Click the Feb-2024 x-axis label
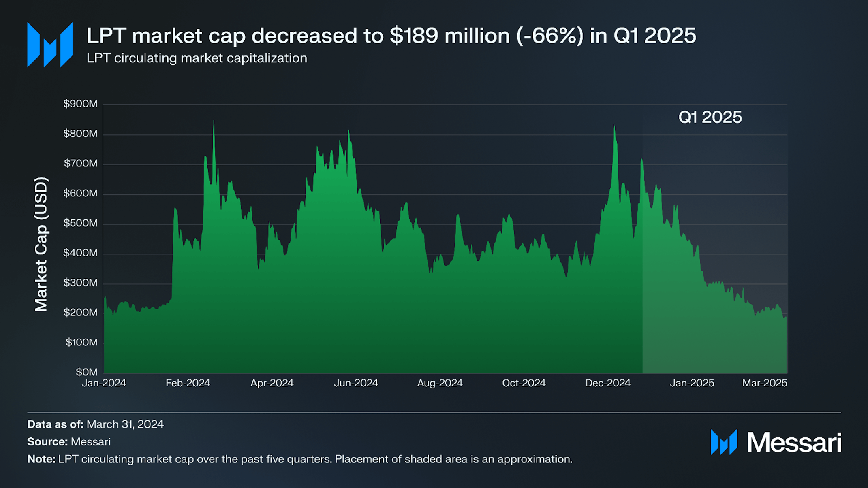Image resolution: width=868 pixels, height=488 pixels. [x=188, y=383]
